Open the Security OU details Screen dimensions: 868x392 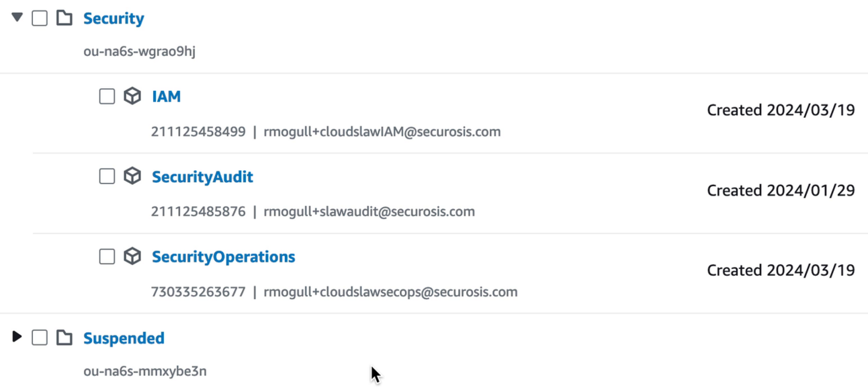coord(113,18)
